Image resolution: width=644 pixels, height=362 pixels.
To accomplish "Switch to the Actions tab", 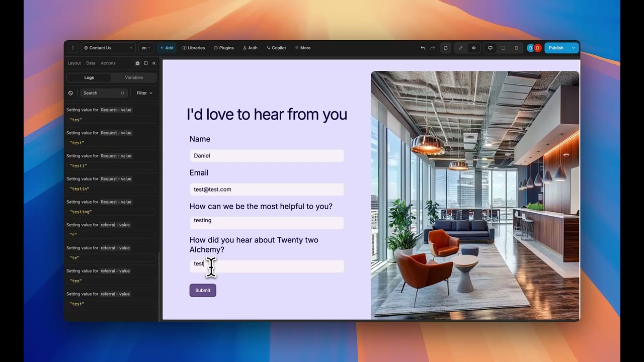I will pyautogui.click(x=108, y=63).
